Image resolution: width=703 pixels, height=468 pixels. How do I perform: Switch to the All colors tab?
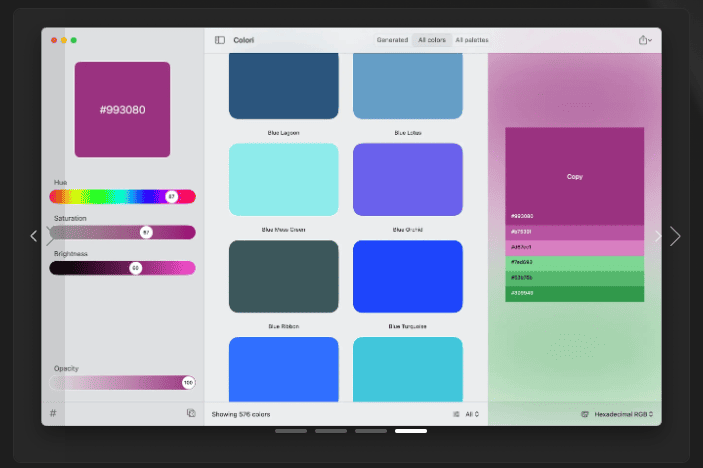(432, 40)
